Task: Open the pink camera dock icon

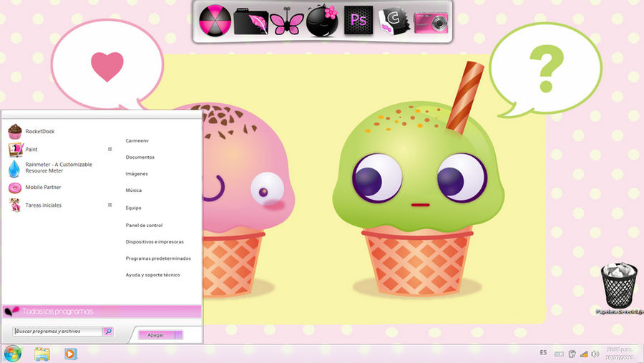Action: point(431,23)
